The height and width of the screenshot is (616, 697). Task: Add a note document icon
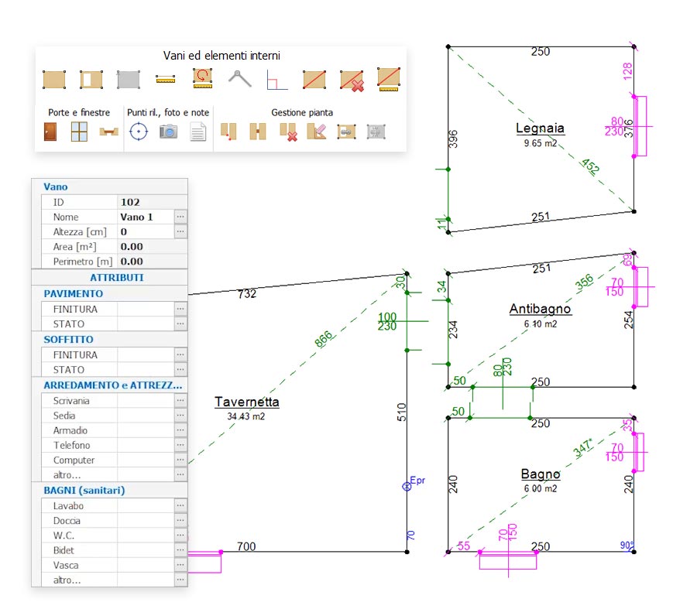click(x=197, y=132)
